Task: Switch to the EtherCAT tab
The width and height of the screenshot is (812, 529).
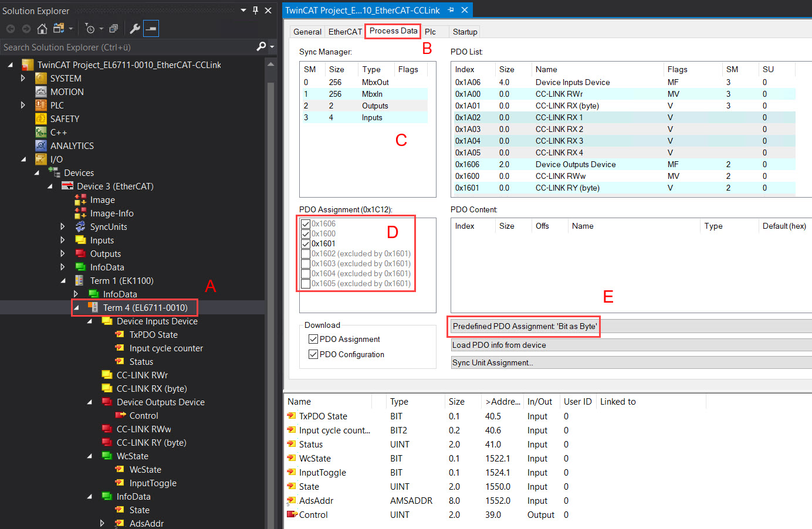Action: click(x=345, y=32)
